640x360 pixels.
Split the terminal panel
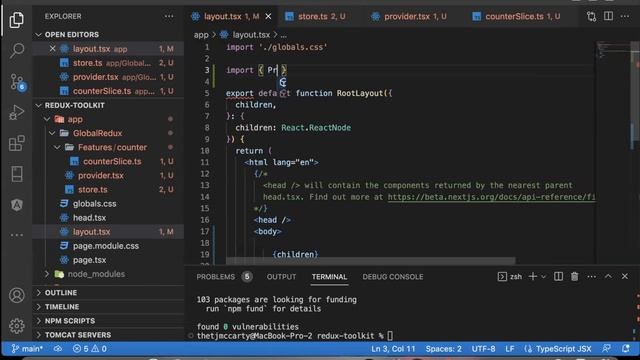click(558, 276)
